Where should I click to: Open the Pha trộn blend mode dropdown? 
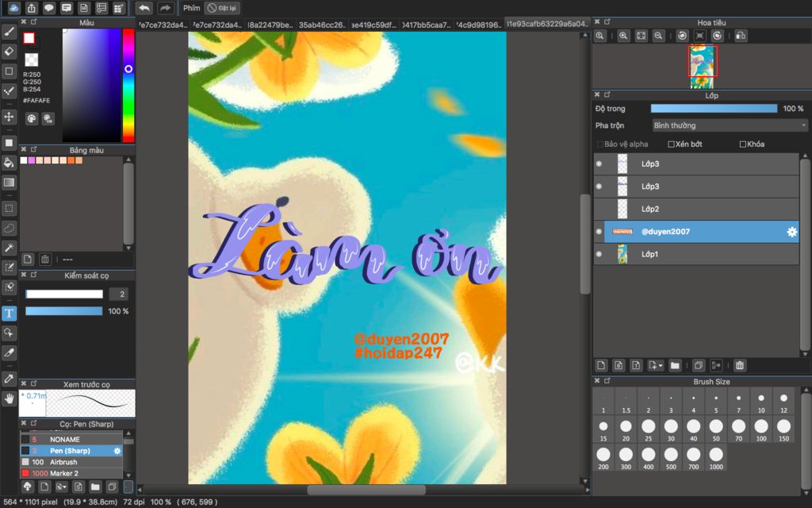tap(730, 125)
